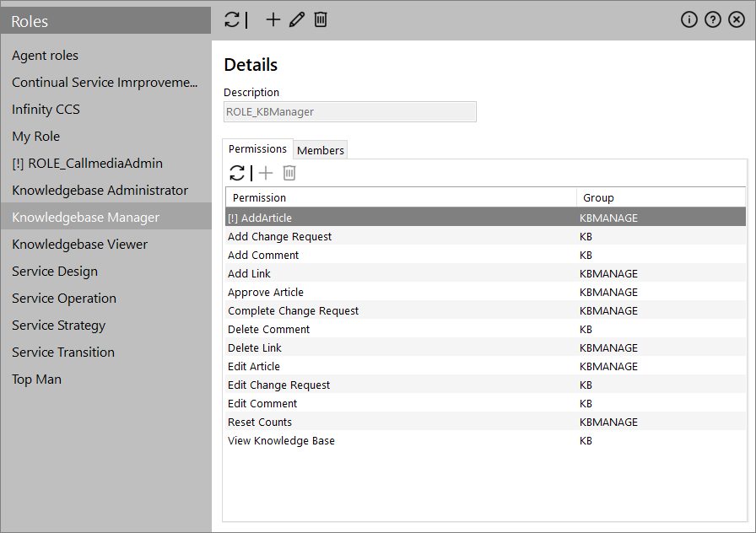Select the Add Comment permission
The height and width of the screenshot is (533, 756).
[x=485, y=255]
